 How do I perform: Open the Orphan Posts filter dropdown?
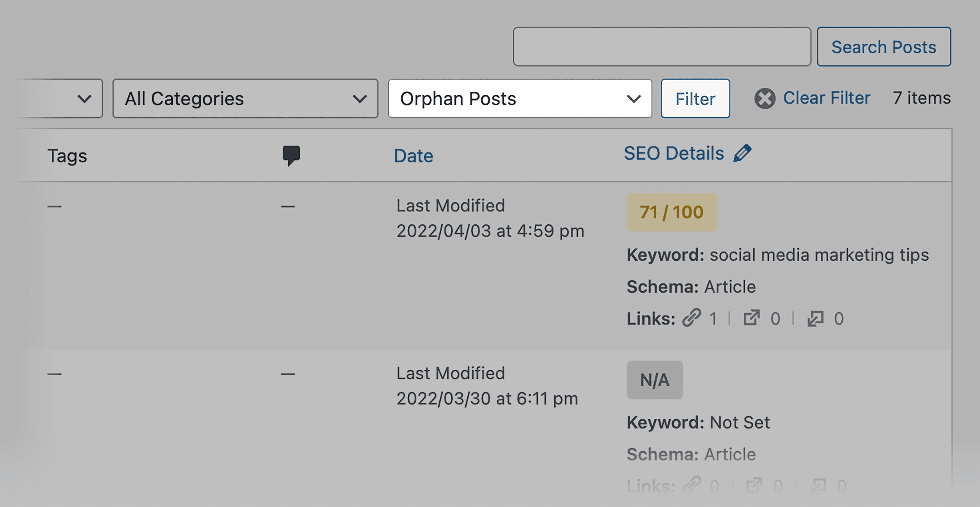pos(520,98)
